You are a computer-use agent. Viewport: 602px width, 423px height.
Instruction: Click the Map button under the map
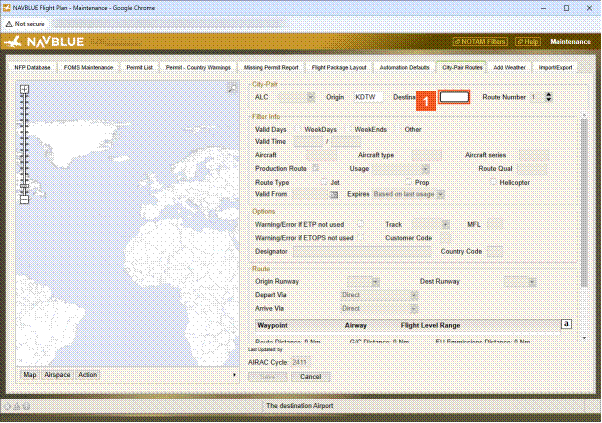(30, 375)
